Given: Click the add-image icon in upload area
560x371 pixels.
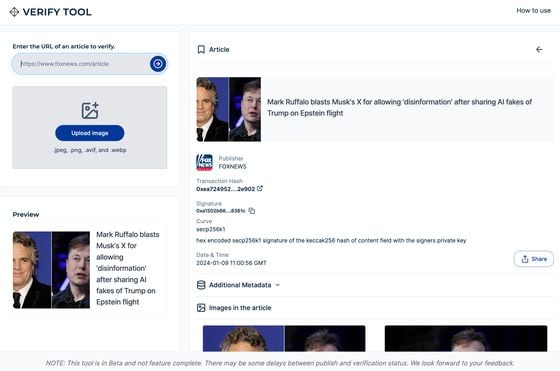Looking at the screenshot, I should click(x=90, y=111).
